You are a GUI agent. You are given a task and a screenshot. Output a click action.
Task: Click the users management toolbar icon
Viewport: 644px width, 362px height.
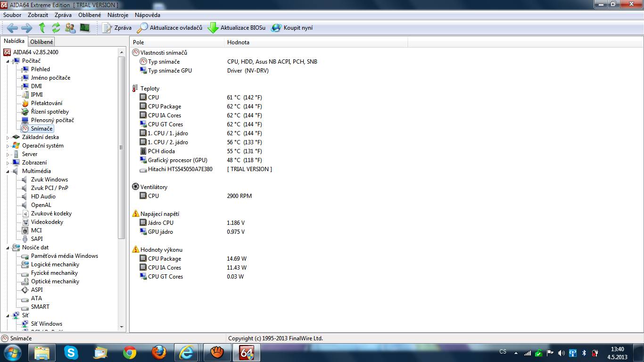(70, 28)
